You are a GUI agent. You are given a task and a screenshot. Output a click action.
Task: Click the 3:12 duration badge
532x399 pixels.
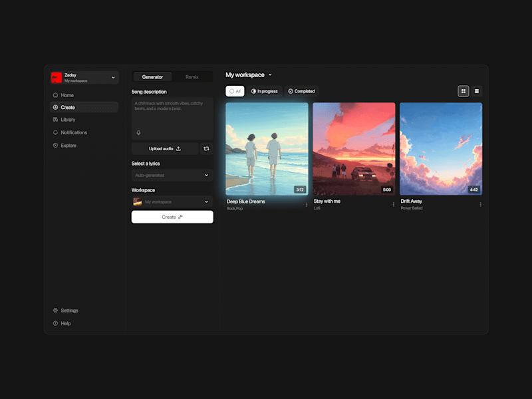(300, 190)
